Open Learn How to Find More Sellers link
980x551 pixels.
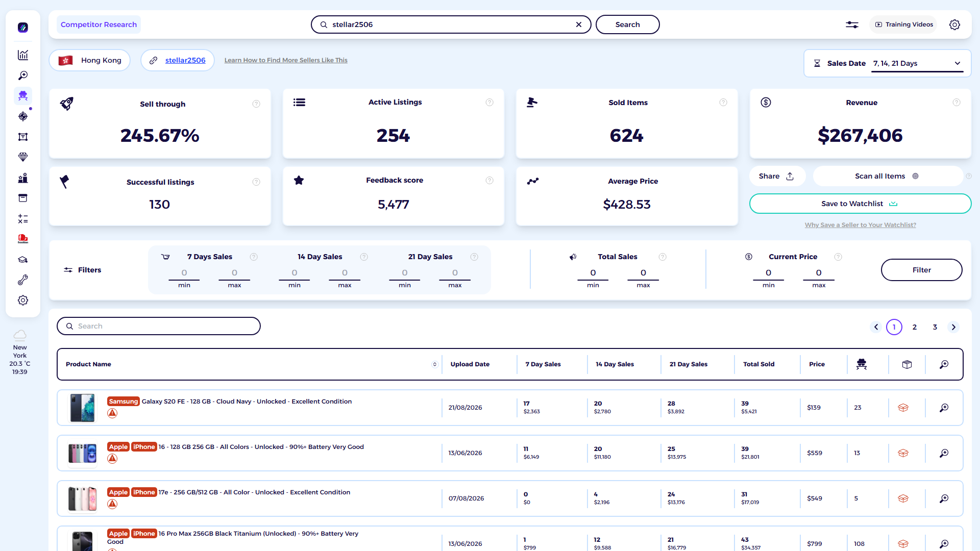(286, 60)
